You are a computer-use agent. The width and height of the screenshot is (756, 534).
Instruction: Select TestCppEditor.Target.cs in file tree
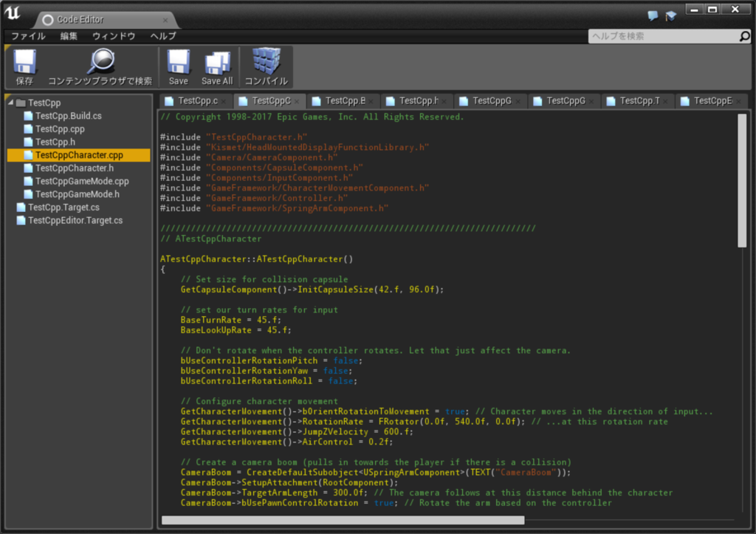coord(78,220)
